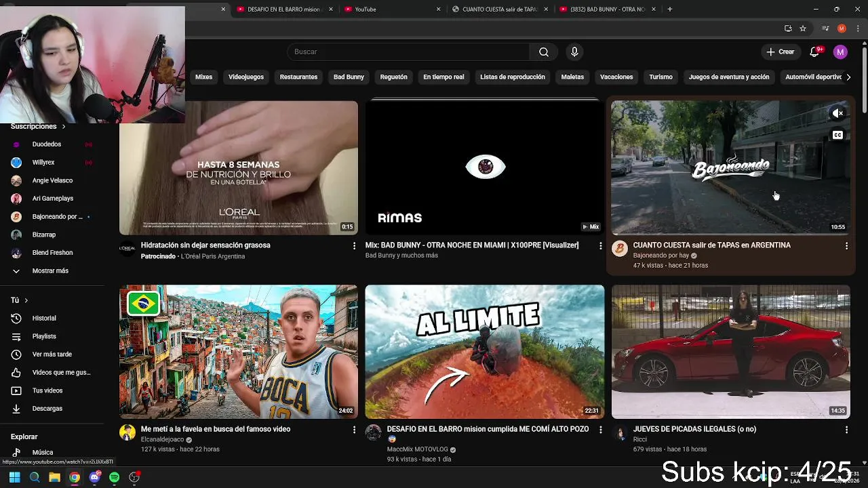Open File Explorer from taskbar
This screenshot has width=868, height=488.
(x=54, y=477)
